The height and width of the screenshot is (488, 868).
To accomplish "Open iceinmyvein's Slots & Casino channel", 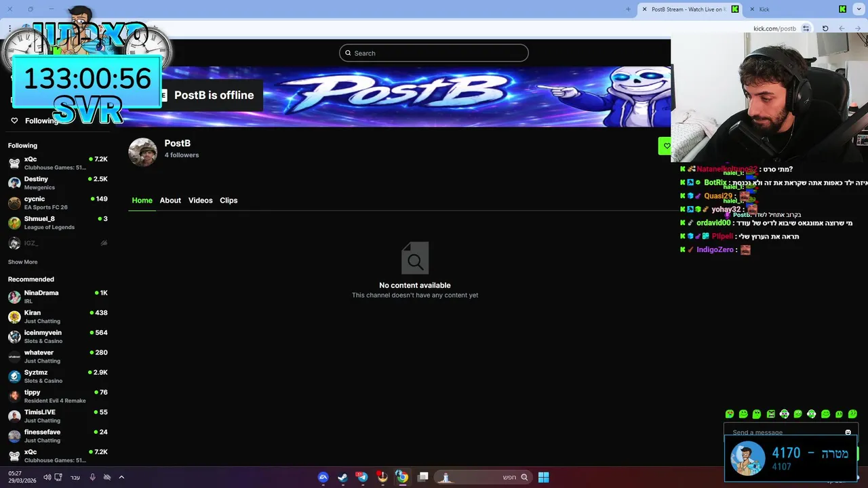I will pyautogui.click(x=58, y=336).
